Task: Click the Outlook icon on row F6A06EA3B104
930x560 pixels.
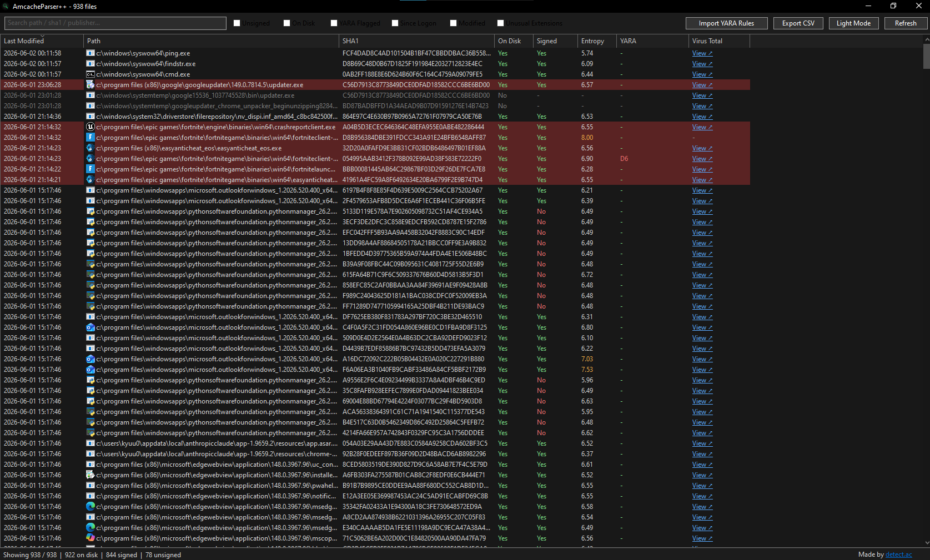Action: tap(90, 370)
